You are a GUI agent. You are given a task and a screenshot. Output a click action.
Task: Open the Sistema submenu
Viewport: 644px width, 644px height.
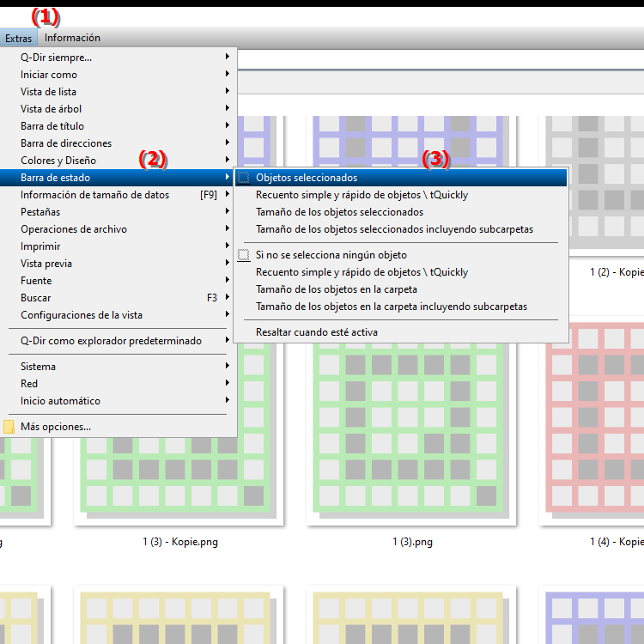pyautogui.click(x=118, y=367)
